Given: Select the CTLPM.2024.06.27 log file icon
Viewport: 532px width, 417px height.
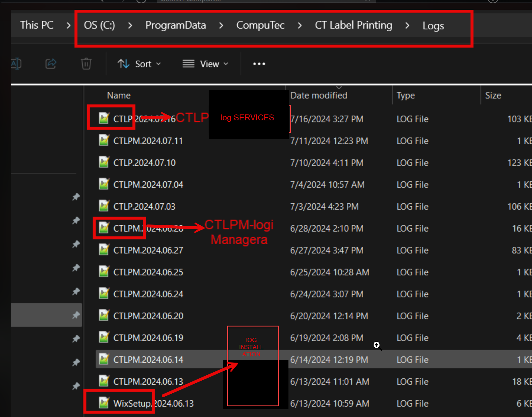Looking at the screenshot, I should point(104,250).
